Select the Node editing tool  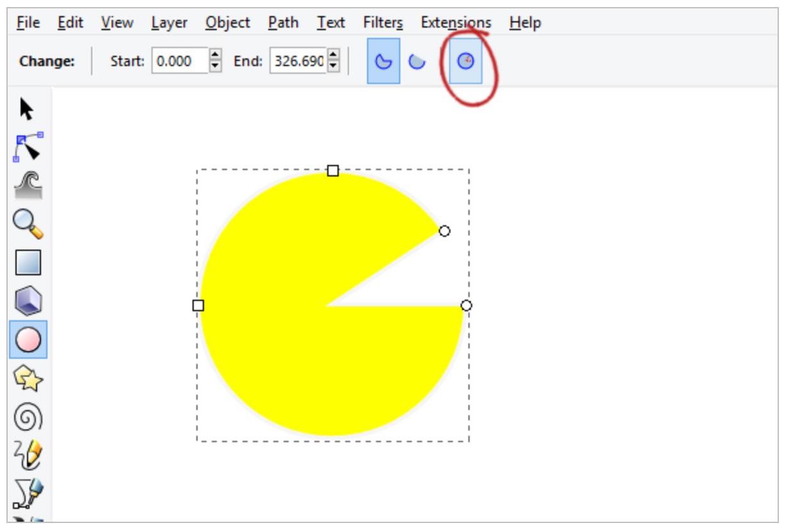pos(28,147)
